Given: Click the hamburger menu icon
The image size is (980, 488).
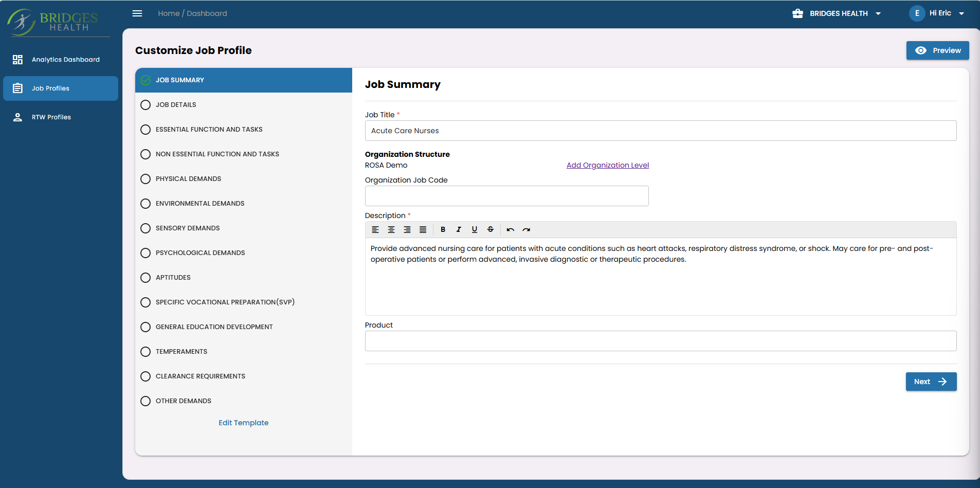Looking at the screenshot, I should pos(137,13).
